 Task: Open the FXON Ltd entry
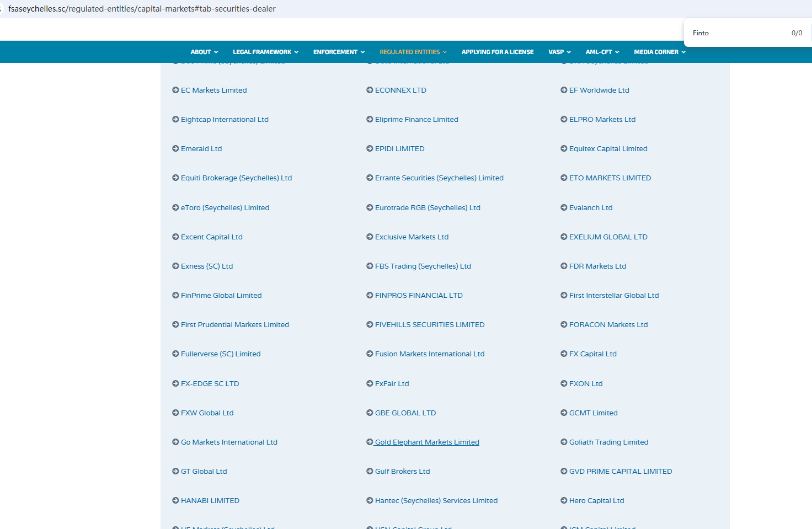pyautogui.click(x=586, y=383)
